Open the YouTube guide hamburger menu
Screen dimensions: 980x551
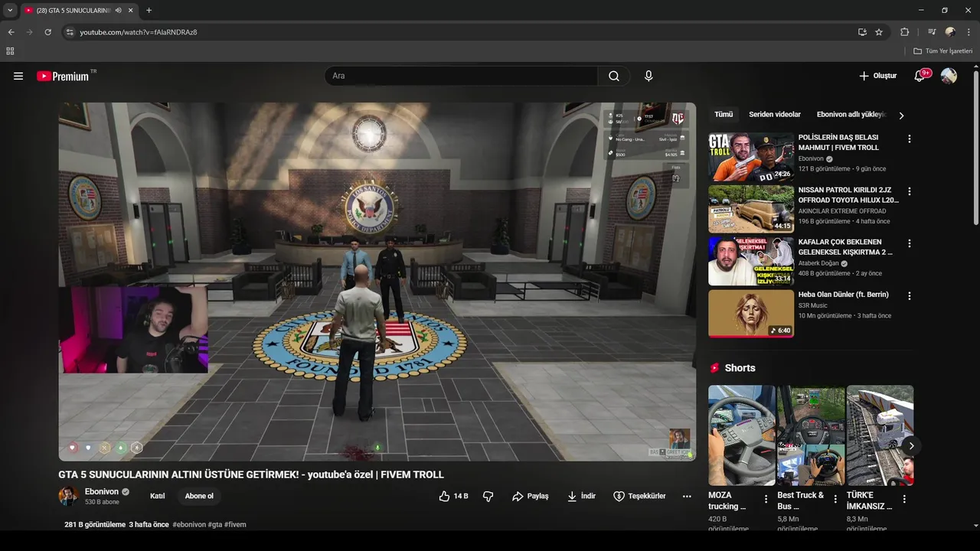coord(18,76)
